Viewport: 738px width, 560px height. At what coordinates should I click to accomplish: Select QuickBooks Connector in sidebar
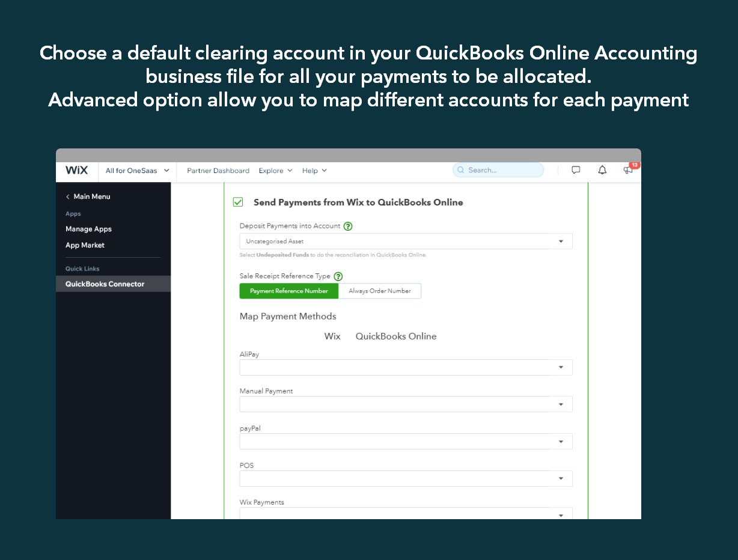point(113,284)
